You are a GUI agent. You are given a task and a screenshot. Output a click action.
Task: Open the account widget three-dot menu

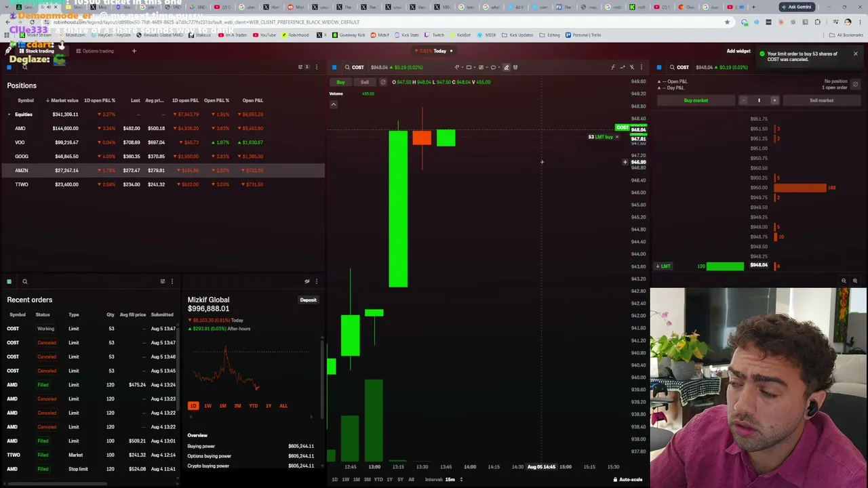point(316,281)
